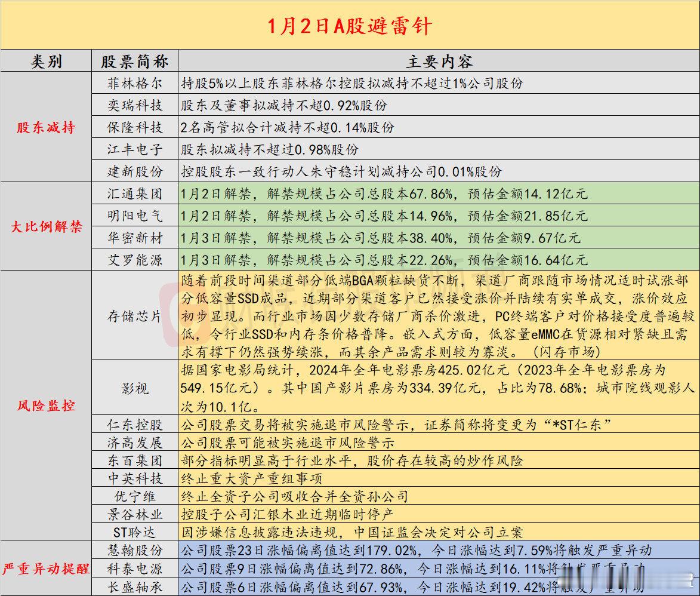This screenshot has height=596, width=700.
Task: Select stock name 东百集团
Action: [134, 460]
